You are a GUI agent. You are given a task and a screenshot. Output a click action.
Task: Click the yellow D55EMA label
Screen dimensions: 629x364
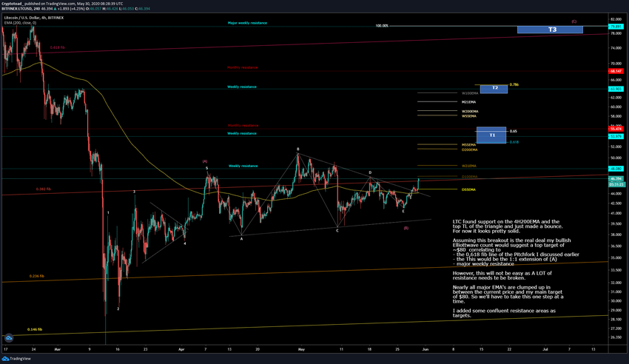468,189
